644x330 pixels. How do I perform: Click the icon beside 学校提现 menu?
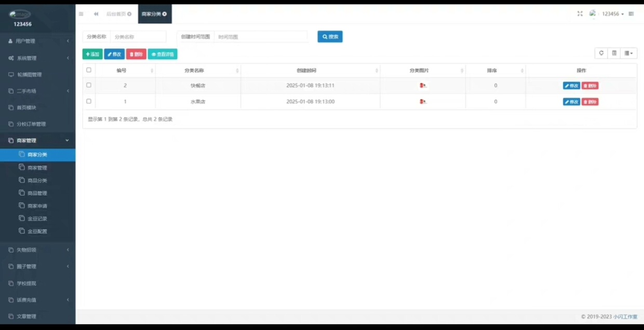11,283
